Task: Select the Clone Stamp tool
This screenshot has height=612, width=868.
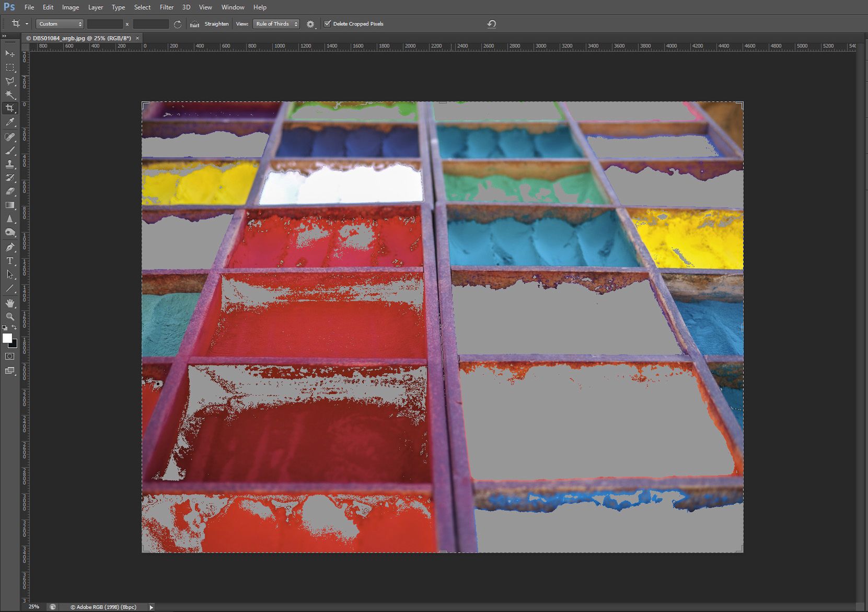Action: tap(10, 164)
